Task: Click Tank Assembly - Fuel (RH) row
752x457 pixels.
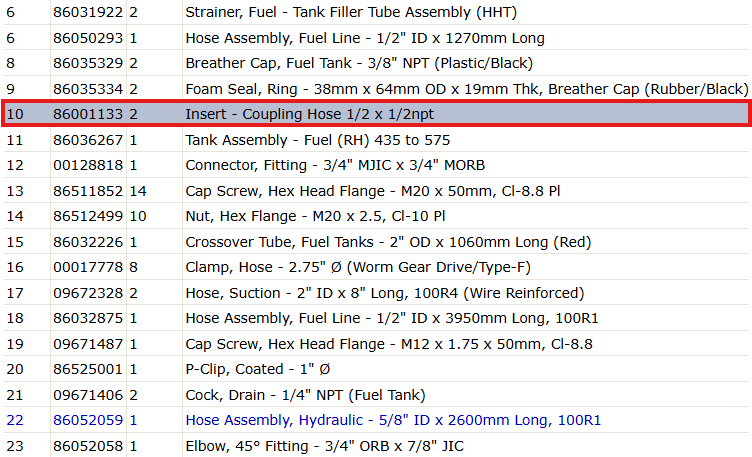Action: click(x=376, y=140)
